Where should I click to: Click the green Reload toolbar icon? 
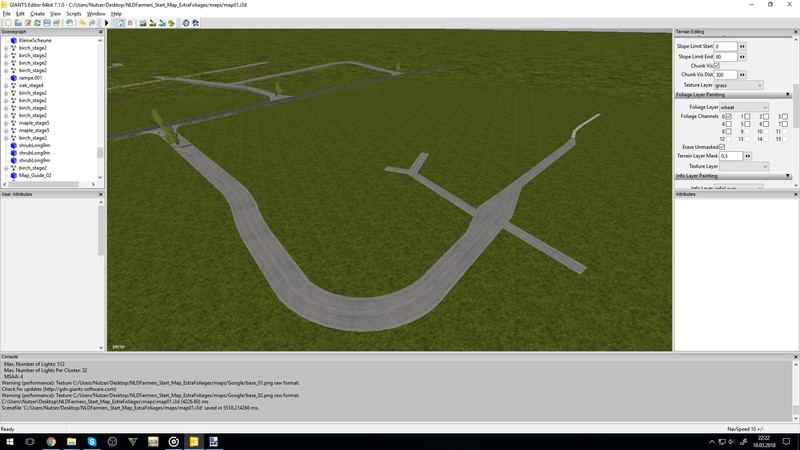(37, 23)
